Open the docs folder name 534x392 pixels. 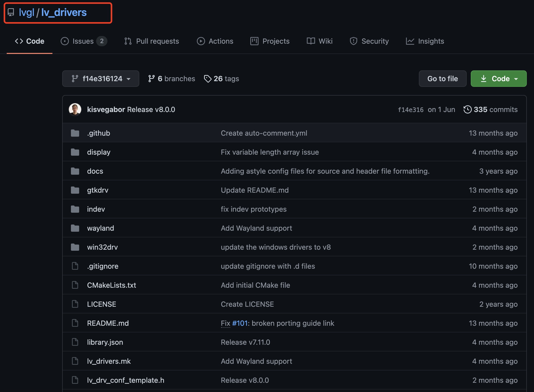[95, 171]
